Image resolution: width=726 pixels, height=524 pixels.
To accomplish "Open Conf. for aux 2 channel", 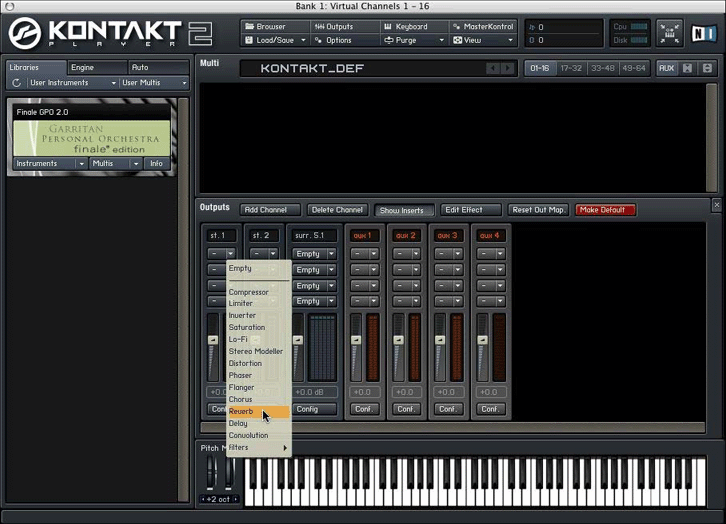I will coord(406,409).
